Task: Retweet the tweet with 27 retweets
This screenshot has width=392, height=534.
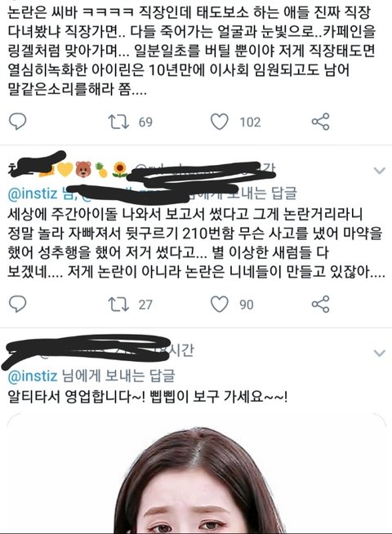Action: click(118, 305)
